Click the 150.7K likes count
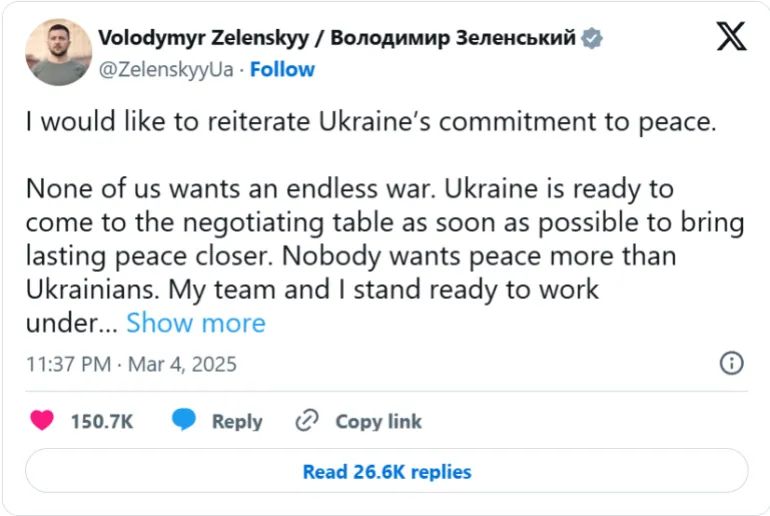The width and height of the screenshot is (770, 516). (101, 421)
